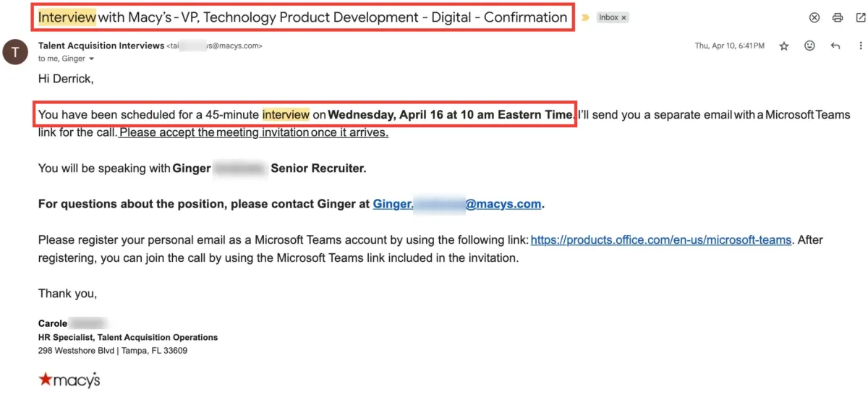The width and height of the screenshot is (868, 405).
Task: Open the Microsoft Teams products.office.com link
Action: coord(660,239)
